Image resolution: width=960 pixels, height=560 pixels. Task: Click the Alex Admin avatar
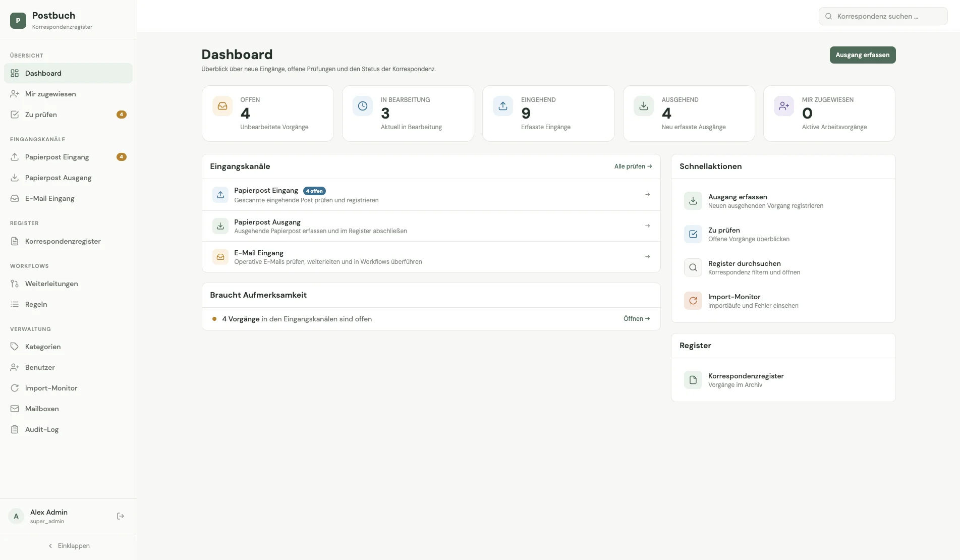coord(16,516)
